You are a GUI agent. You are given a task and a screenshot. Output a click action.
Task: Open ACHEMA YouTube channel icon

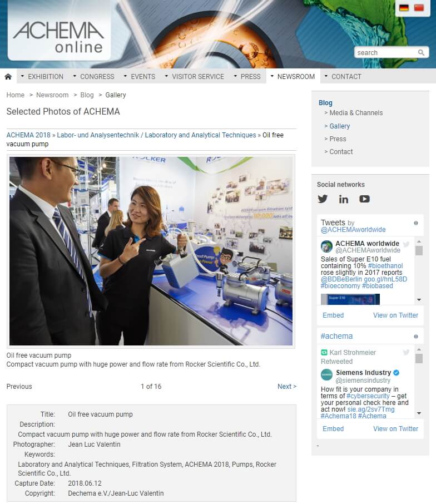pyautogui.click(x=364, y=199)
